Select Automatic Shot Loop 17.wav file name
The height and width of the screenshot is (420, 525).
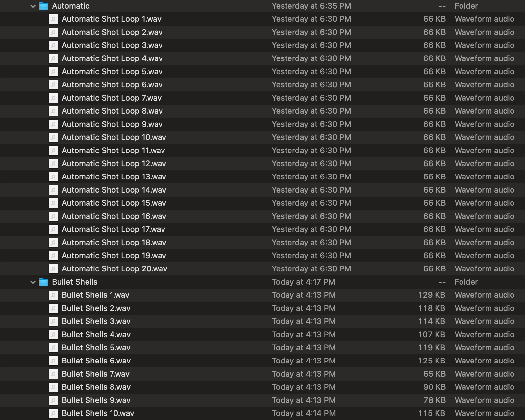[x=113, y=229]
